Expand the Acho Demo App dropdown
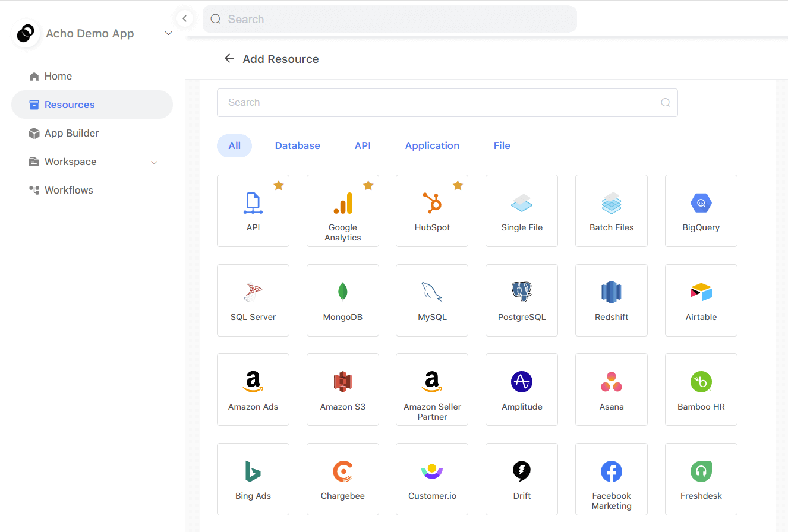The height and width of the screenshot is (532, 788). [168, 34]
